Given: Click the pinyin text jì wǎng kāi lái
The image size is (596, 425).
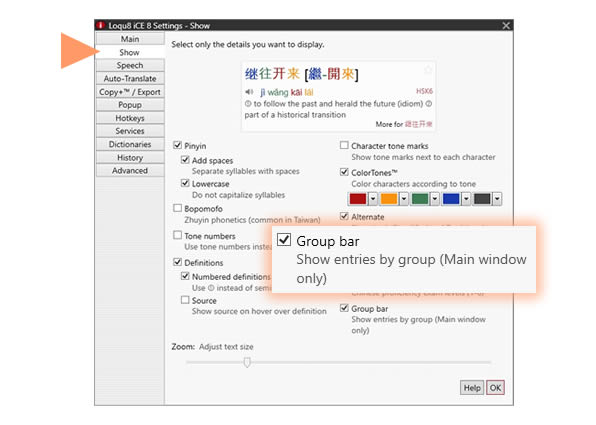Looking at the screenshot, I should click(x=287, y=92).
